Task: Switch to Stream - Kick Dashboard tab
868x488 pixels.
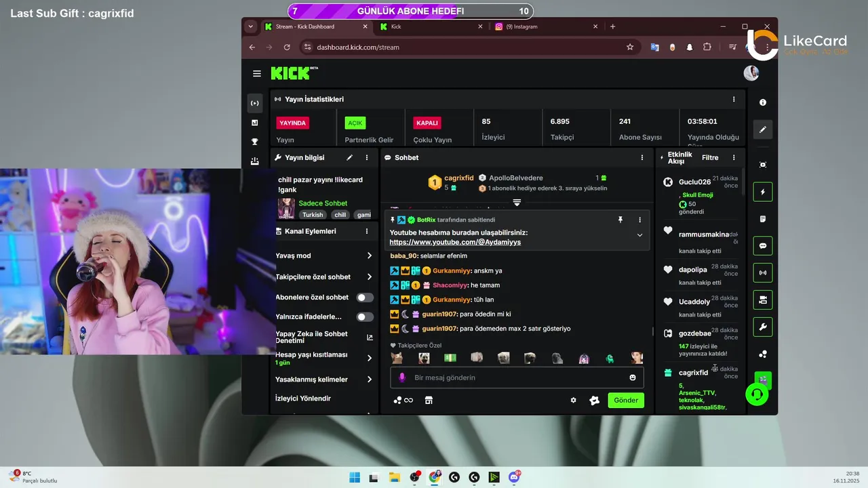Action: pos(316,26)
